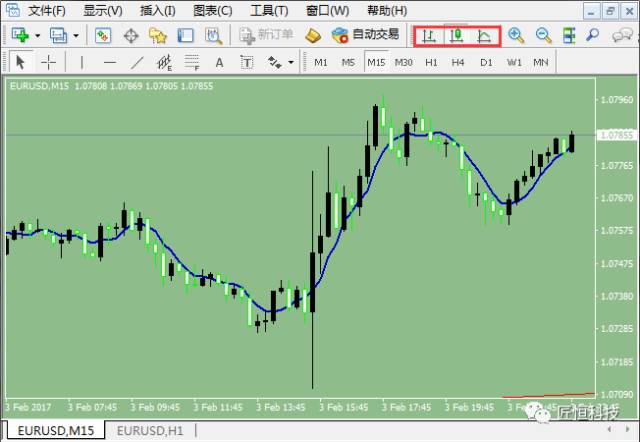This screenshot has width=640, height=442.
Task: Zoom in on the chart
Action: 516,35
